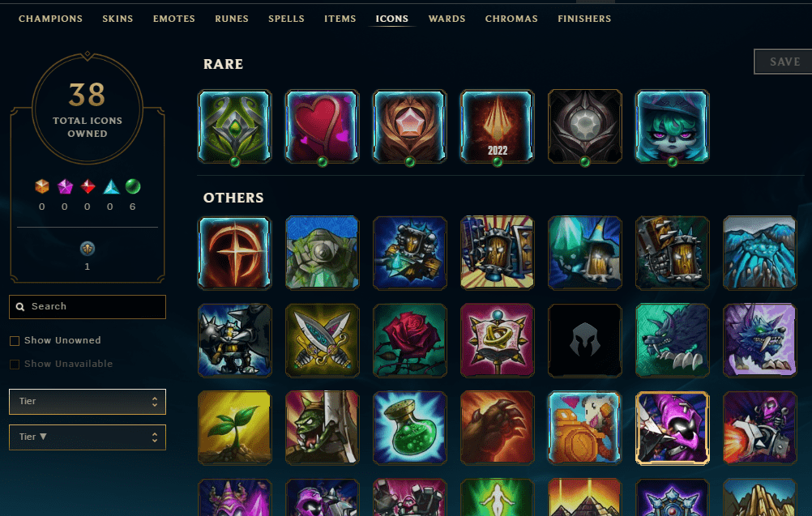Select the default grey helmet icon

(584, 340)
